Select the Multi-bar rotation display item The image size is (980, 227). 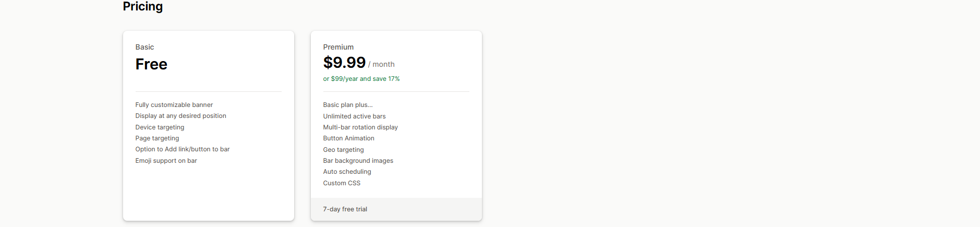pos(360,127)
